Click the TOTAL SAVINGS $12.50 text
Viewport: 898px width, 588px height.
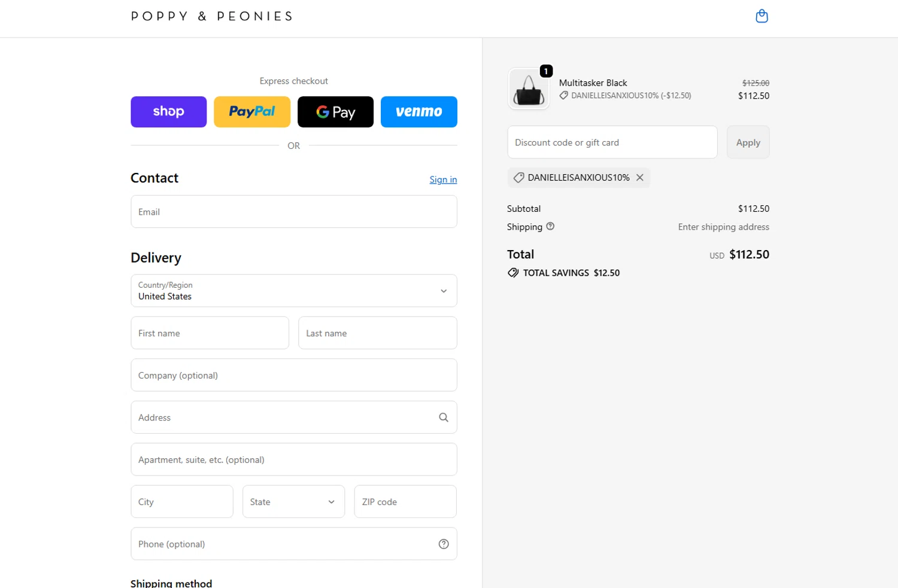(x=571, y=273)
